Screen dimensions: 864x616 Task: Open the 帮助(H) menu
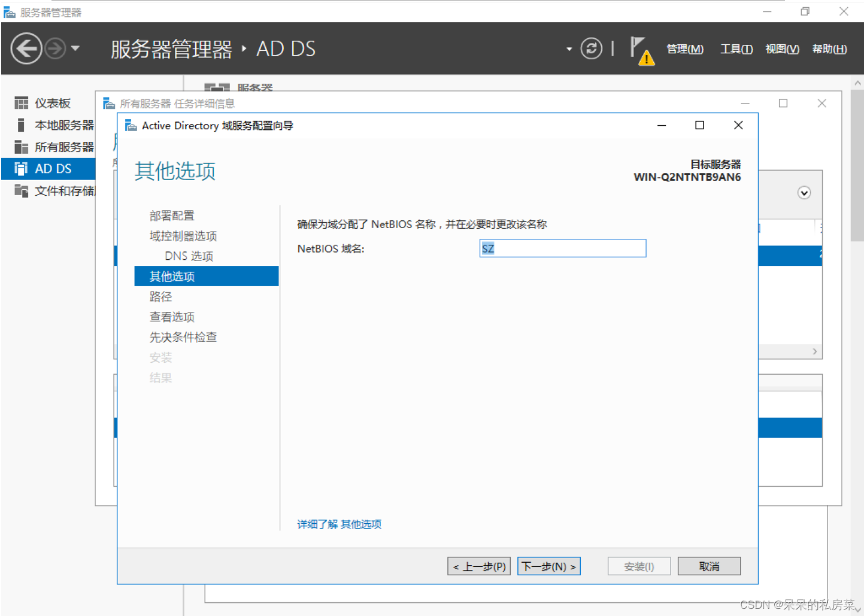coord(829,49)
